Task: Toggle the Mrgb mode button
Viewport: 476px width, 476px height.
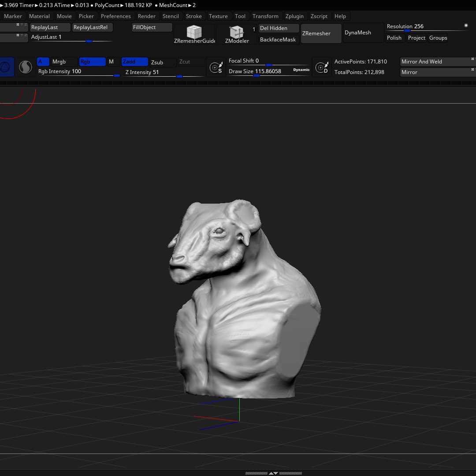Action: (64, 62)
